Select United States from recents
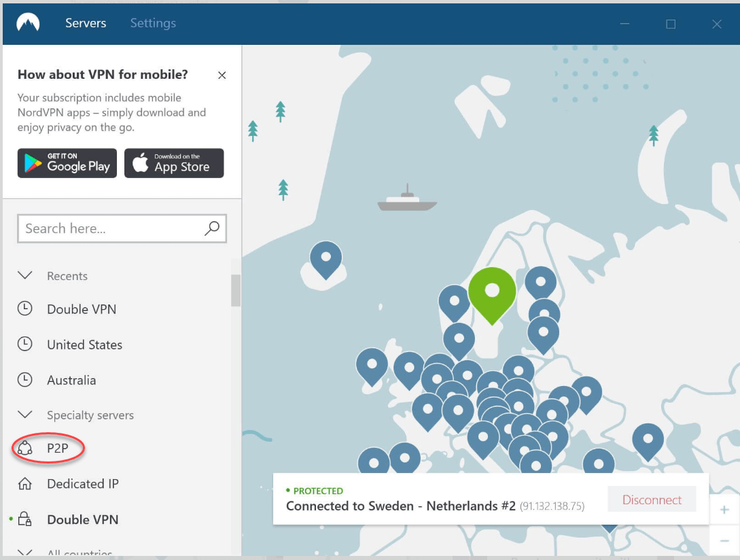 point(84,345)
